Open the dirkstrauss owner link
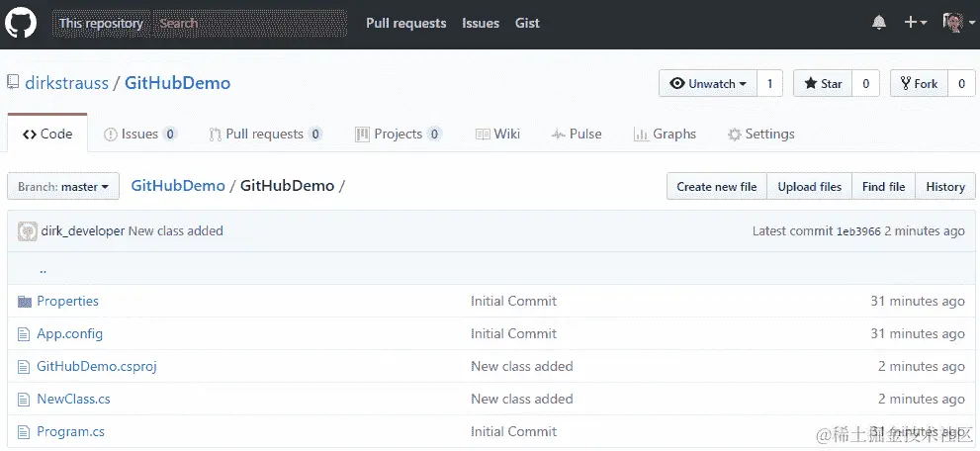Screen dimensions: 980x451 (67, 83)
